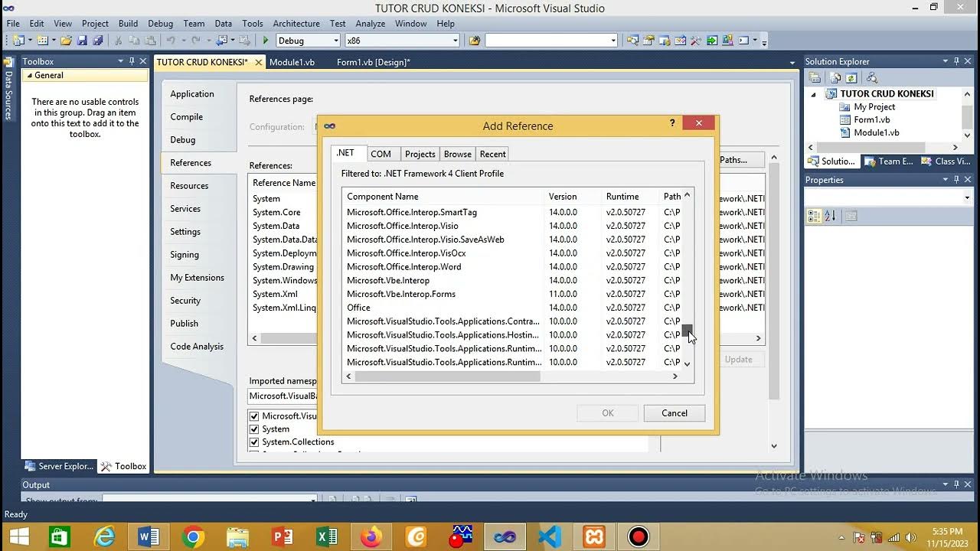Toggle the Microsoft.VisualBasic namespace checkbox
980x551 pixels.
pyautogui.click(x=254, y=416)
